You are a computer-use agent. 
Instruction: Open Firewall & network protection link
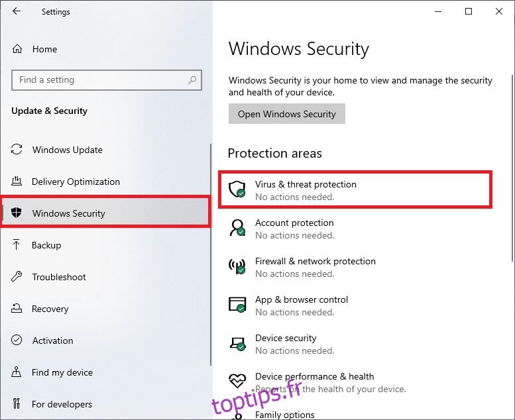coord(315,261)
